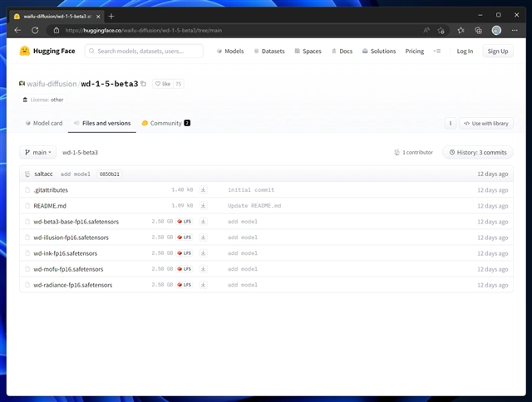Click the like count 75

click(x=178, y=84)
